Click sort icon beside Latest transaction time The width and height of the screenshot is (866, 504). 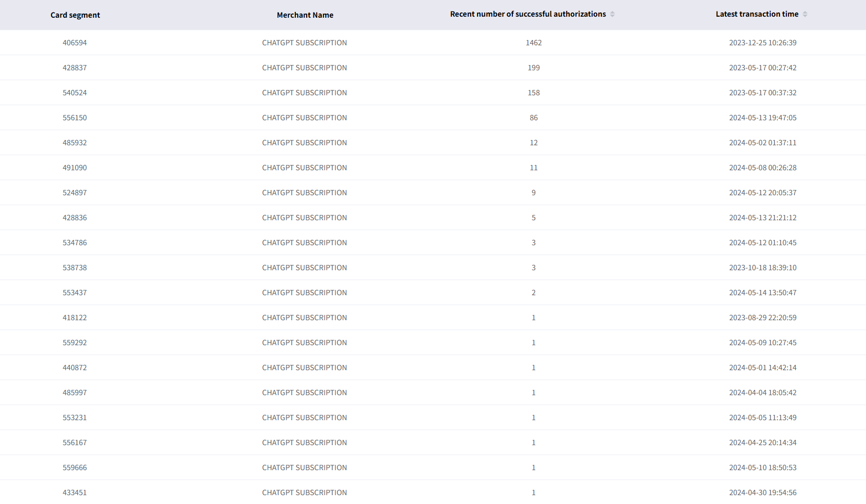[805, 15]
